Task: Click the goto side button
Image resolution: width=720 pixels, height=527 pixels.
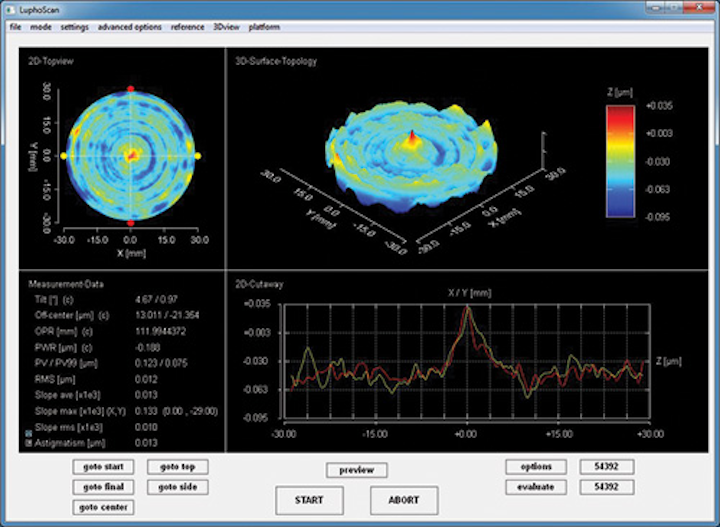Action: [178, 487]
